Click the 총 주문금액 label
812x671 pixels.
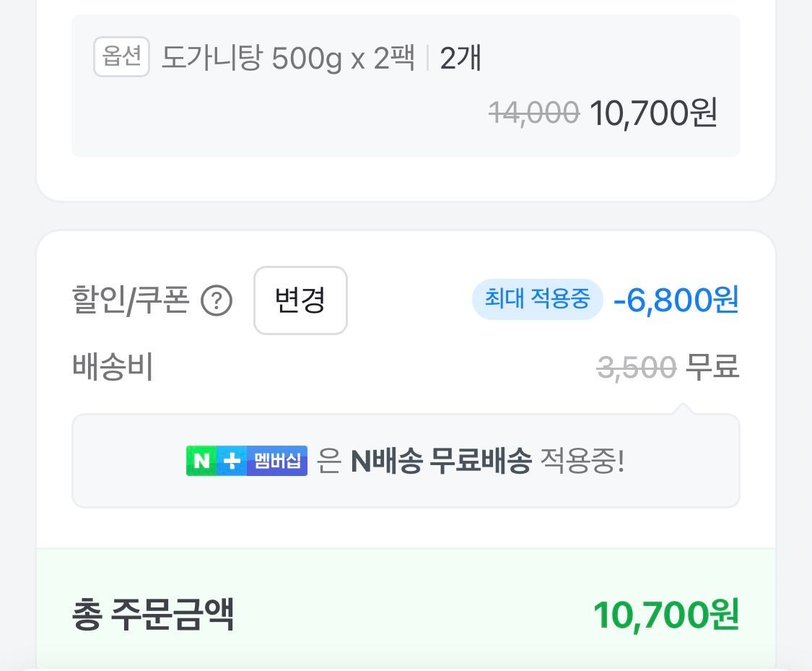point(153,615)
